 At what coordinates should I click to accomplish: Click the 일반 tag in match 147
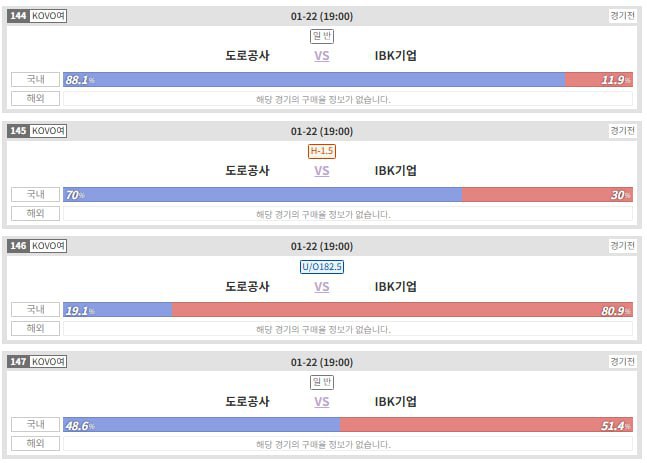pyautogui.click(x=322, y=382)
